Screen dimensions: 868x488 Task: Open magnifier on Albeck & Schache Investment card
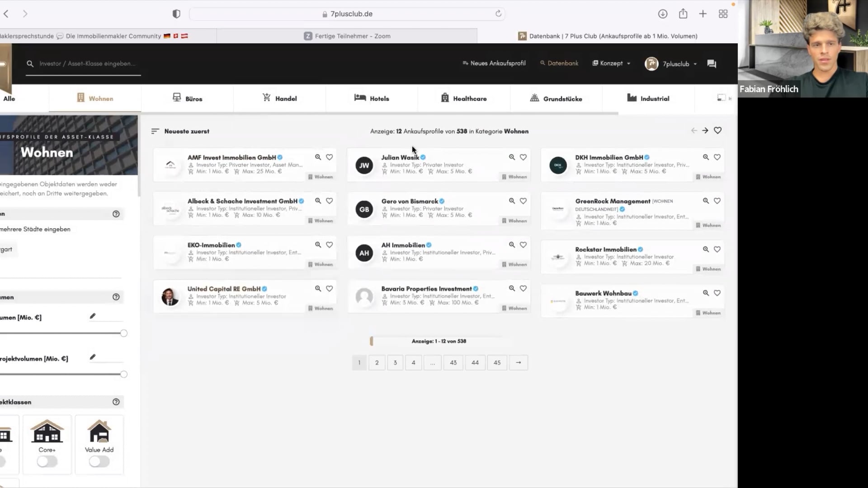(x=318, y=201)
